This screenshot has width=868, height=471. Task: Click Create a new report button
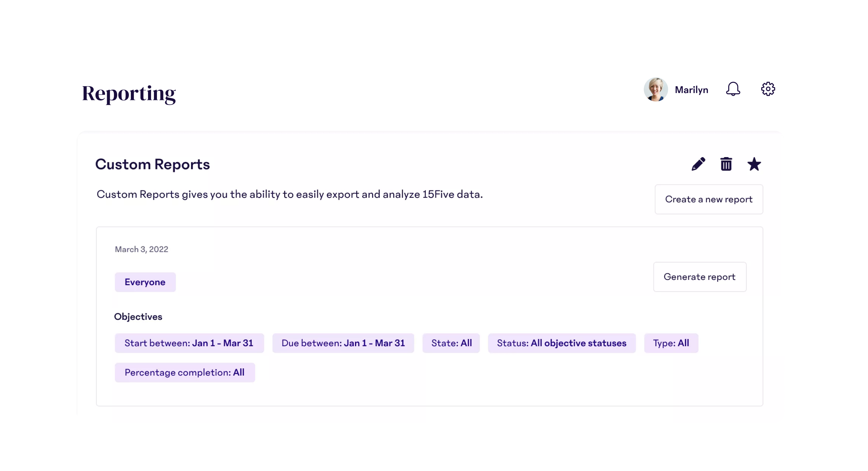tap(709, 199)
